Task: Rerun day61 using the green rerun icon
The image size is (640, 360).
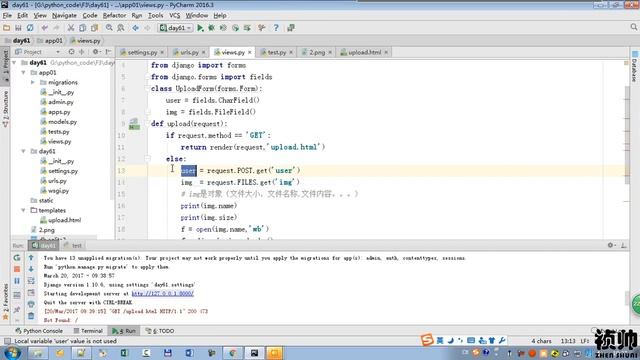Action: point(17,258)
